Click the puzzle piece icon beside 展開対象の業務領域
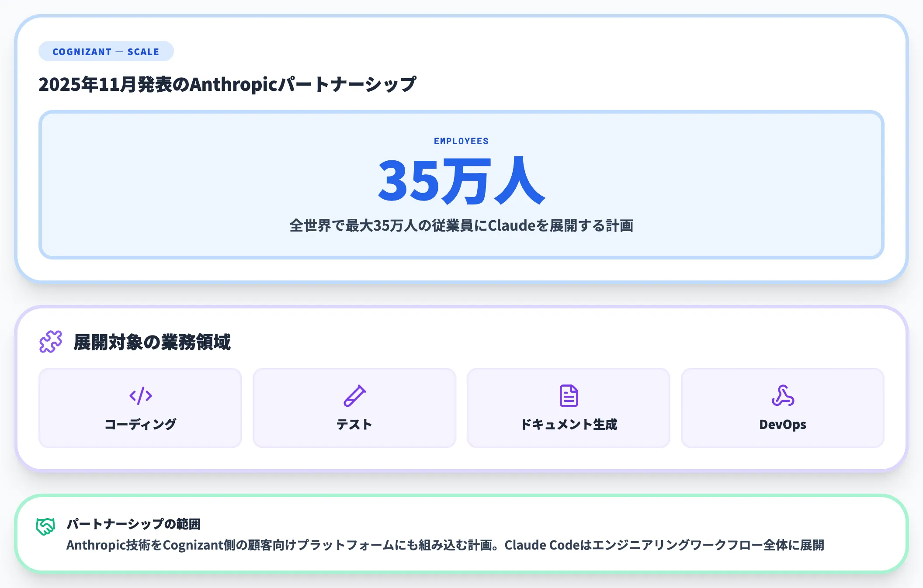Screen dimensions: 923x588 pos(51,342)
